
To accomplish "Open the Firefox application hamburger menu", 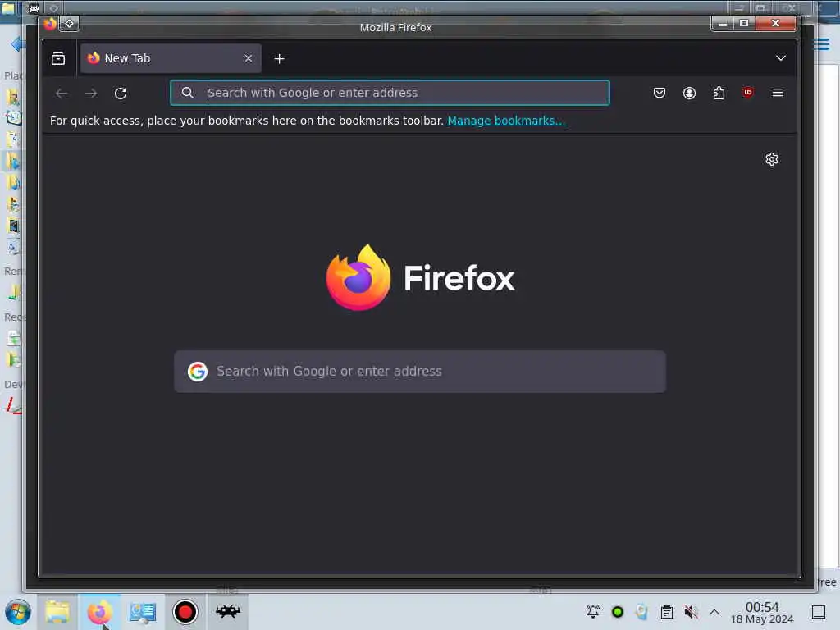I will [778, 93].
